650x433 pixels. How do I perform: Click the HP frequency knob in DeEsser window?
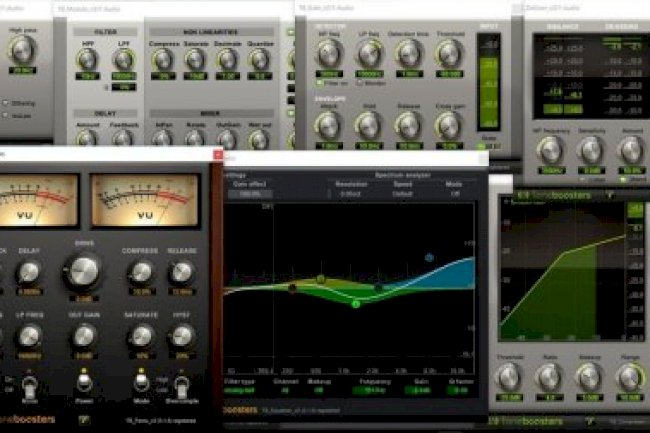click(x=551, y=151)
